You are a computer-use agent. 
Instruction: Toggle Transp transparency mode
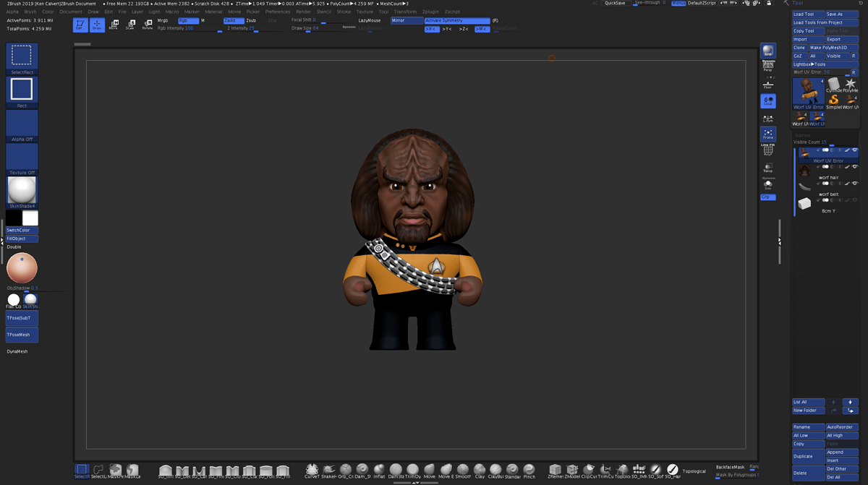pyautogui.click(x=768, y=168)
